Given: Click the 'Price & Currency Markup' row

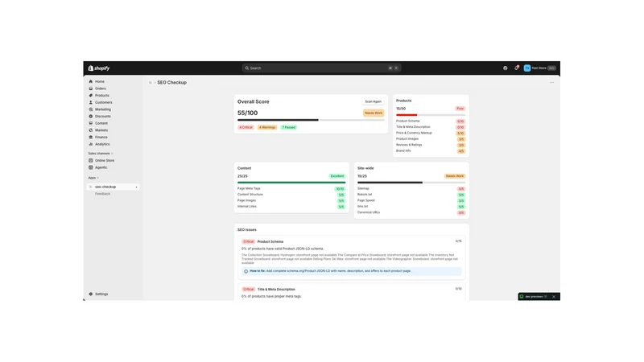Looking at the screenshot, I should [431, 133].
